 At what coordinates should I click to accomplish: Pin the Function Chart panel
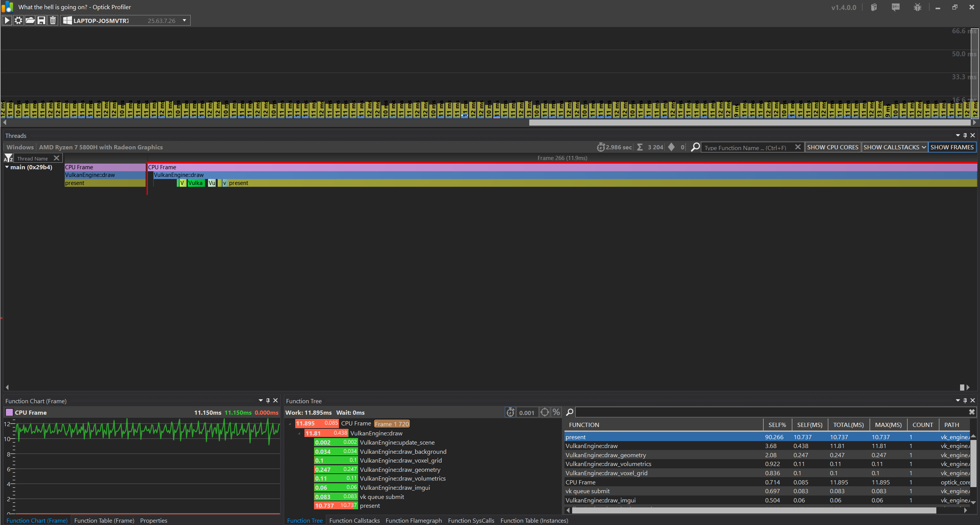click(268, 401)
